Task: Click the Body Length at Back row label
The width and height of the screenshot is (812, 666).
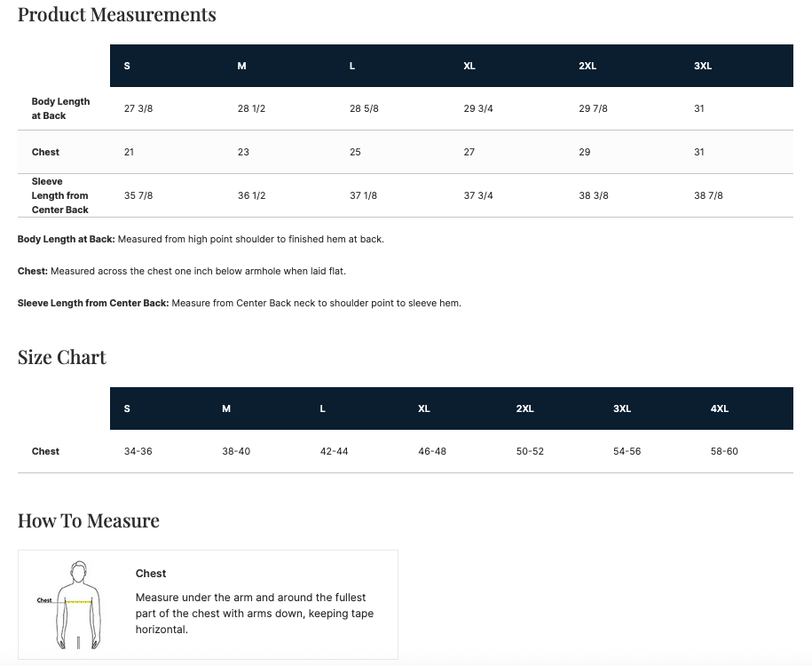Action: (x=60, y=109)
